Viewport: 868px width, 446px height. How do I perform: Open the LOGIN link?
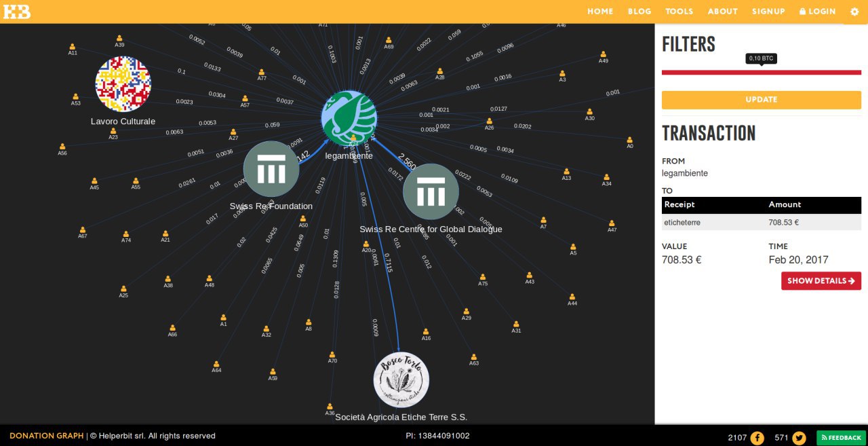click(818, 12)
